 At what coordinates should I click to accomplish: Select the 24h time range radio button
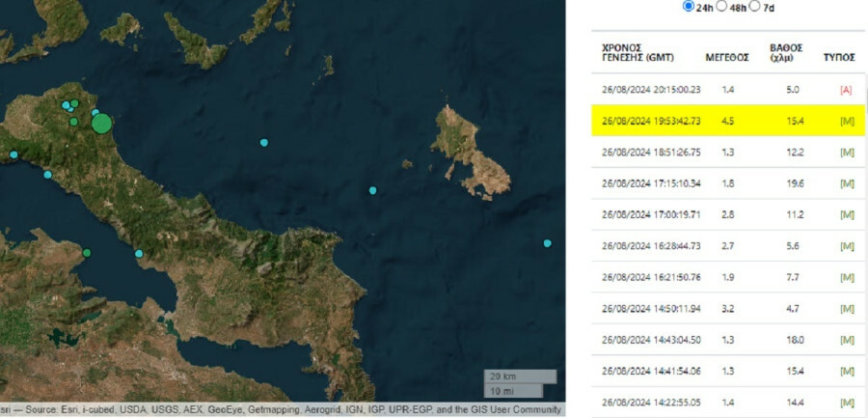688,7
